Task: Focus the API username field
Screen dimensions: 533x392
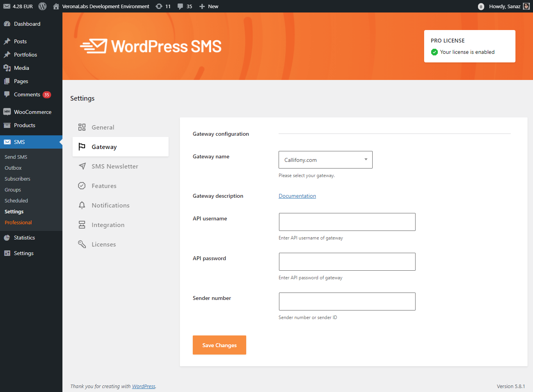Action: point(347,222)
